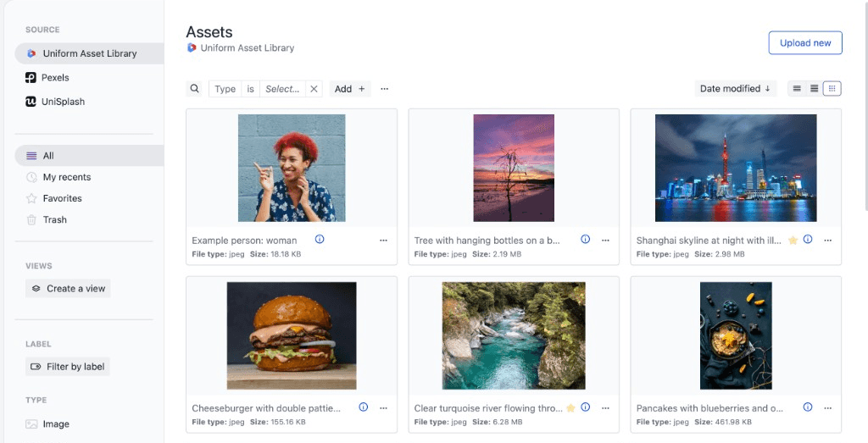Viewport: 868px width, 443px height.
Task: Open more menu for Example person: woman
Action: click(384, 241)
